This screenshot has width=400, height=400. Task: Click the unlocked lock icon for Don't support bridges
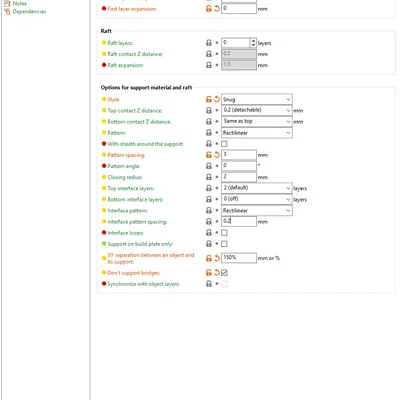[x=209, y=273]
